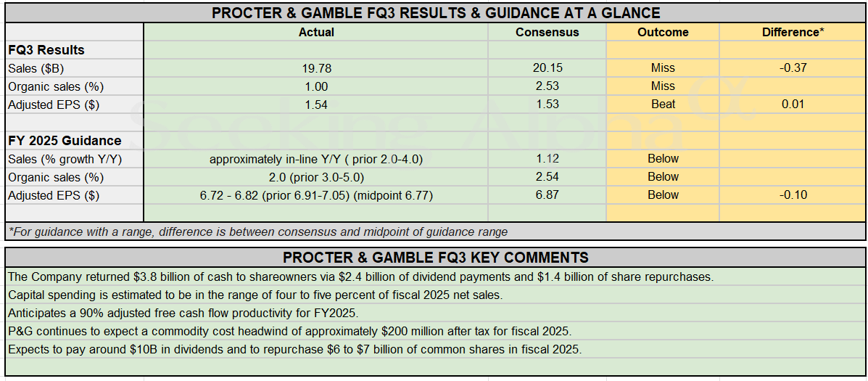868x381 pixels.
Task: Select the EPS guidance range 6.72 - 6.82 cell
Action: pyautogui.click(x=316, y=195)
